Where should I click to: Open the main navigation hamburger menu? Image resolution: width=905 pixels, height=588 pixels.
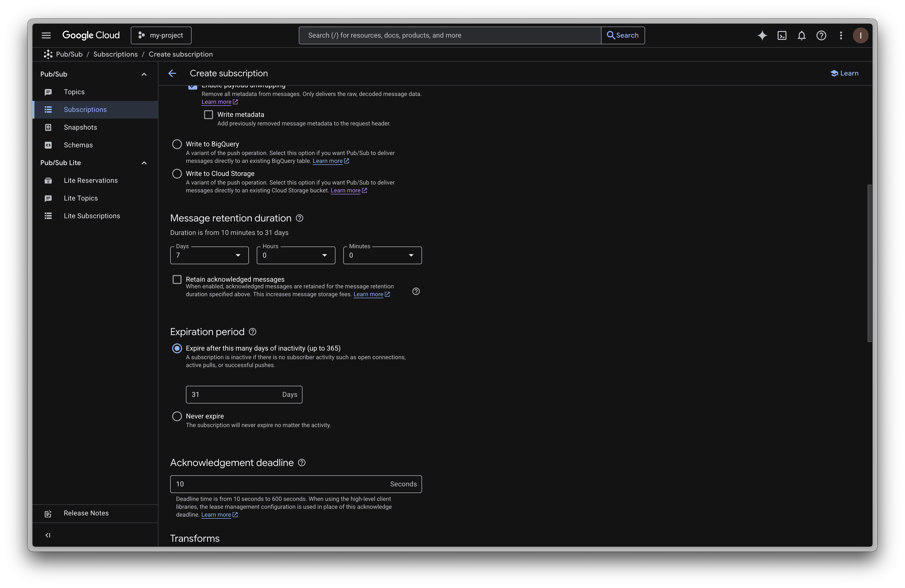pyautogui.click(x=46, y=35)
